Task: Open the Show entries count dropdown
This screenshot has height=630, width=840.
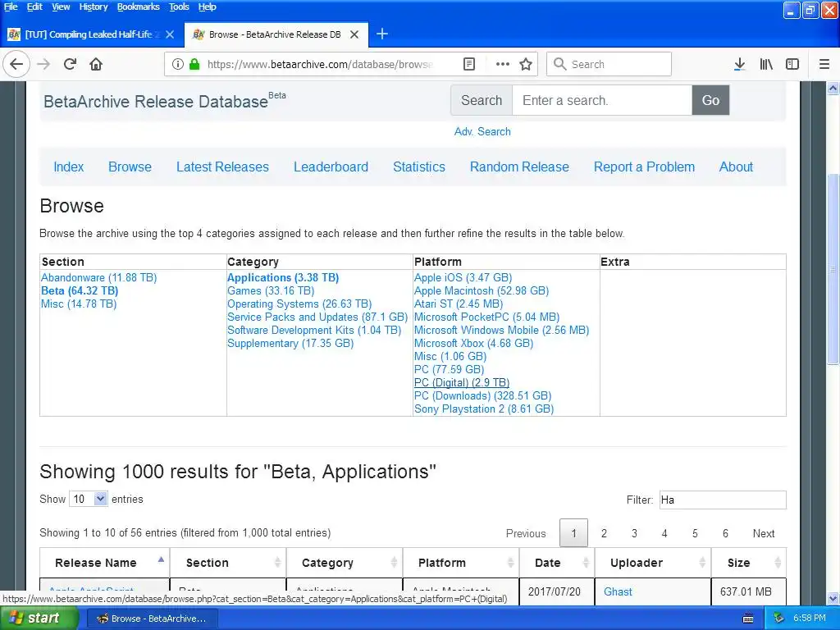Action: 89,500
